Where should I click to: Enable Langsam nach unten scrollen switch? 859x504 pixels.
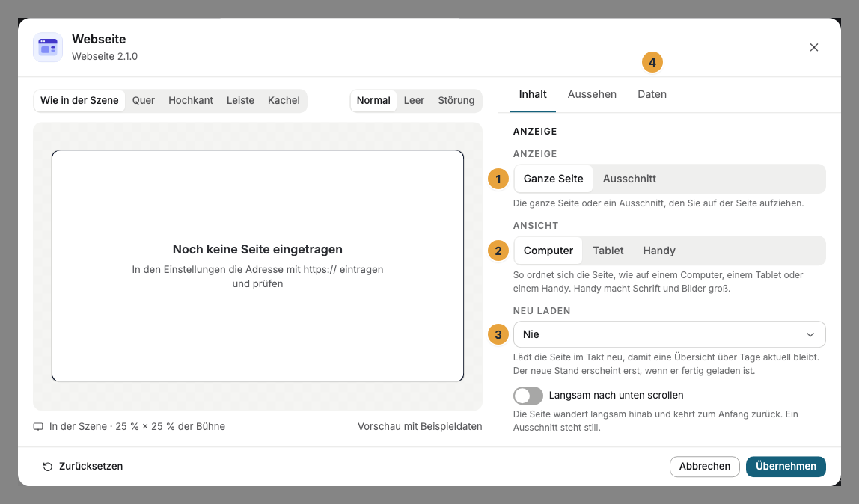point(528,396)
